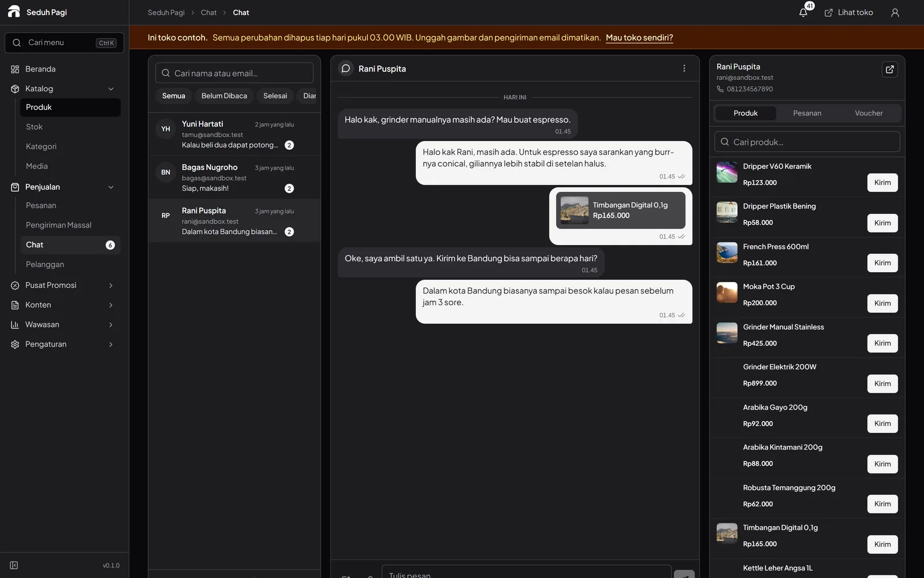
Task: Expand the Konten chevron
Action: [111, 305]
